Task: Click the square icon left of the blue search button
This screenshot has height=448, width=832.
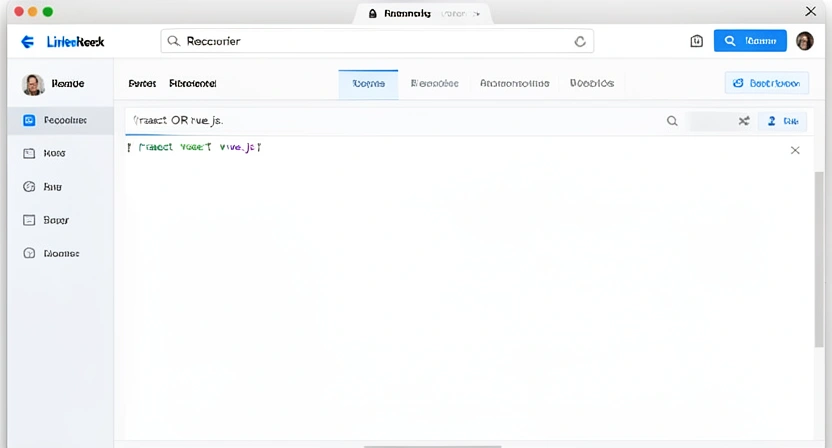Action: point(697,41)
